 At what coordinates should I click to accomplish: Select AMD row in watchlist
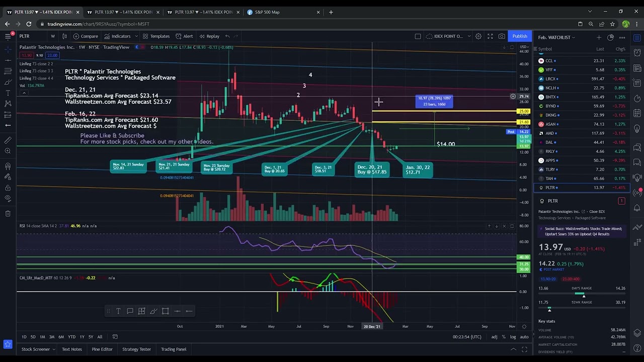582,133
